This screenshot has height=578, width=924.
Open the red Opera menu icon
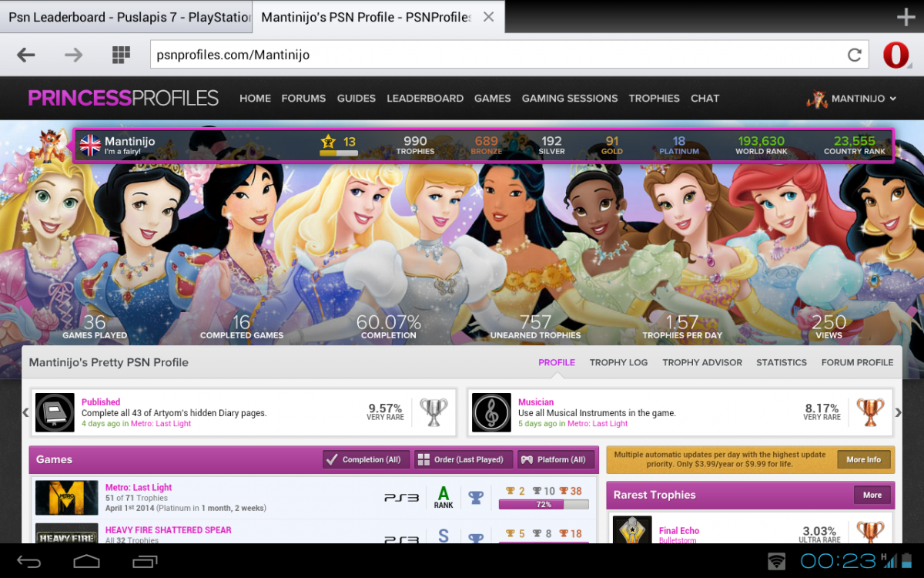click(896, 55)
